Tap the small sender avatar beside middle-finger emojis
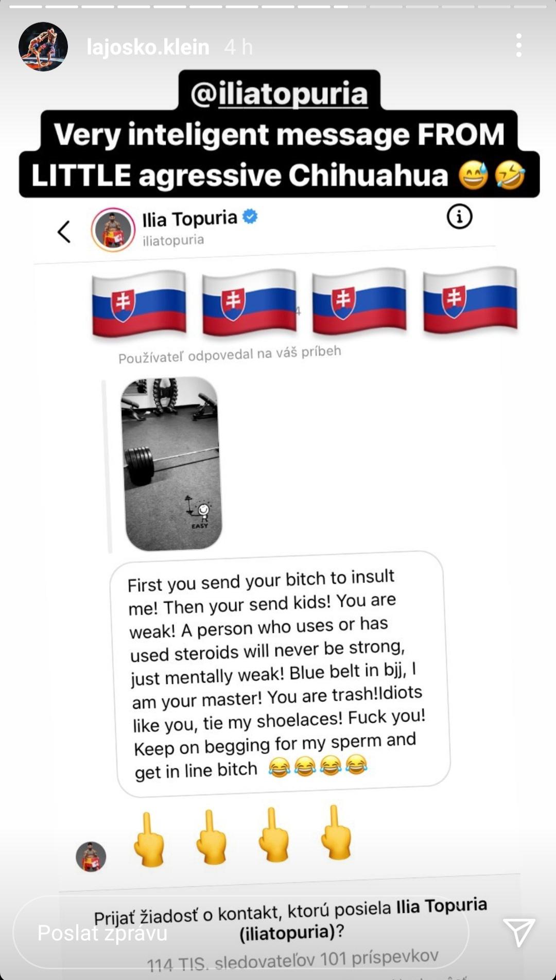 (x=91, y=856)
